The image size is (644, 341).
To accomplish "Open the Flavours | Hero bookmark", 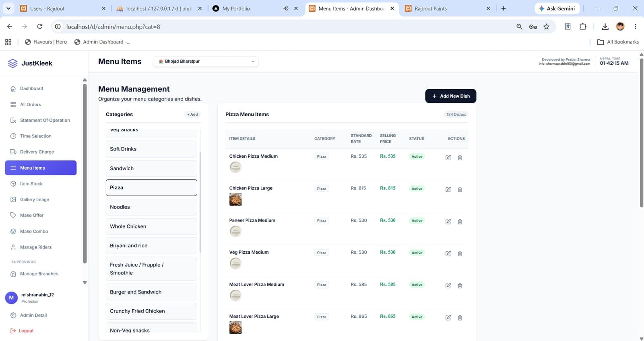I will click(46, 42).
